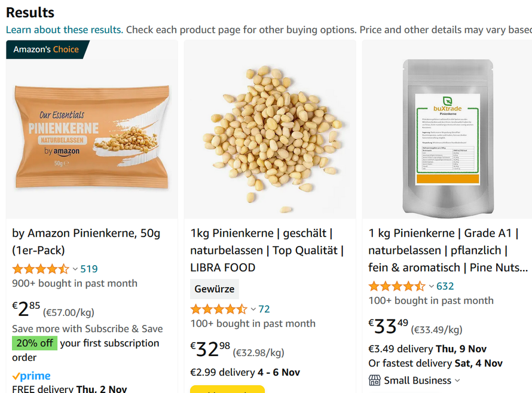Viewport: 532px width, 393px height.
Task: Open the by Amazon Pinienkerne 50g title
Action: (x=86, y=242)
